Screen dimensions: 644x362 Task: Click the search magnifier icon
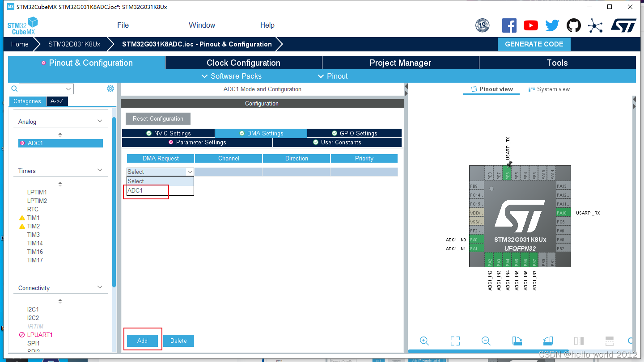click(14, 88)
